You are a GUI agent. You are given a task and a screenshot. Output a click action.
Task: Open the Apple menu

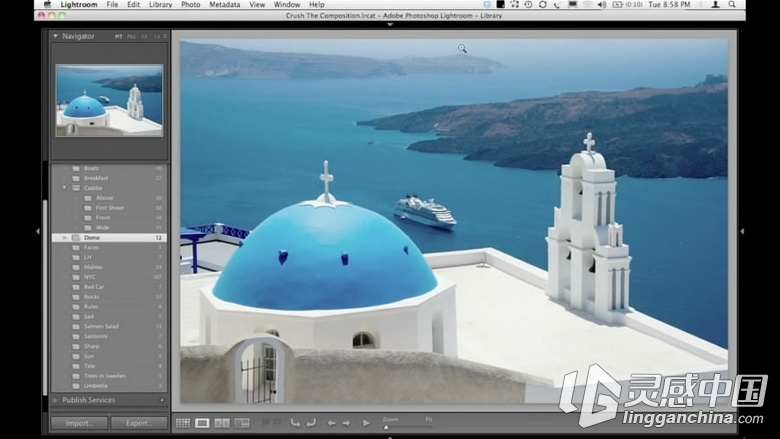pyautogui.click(x=47, y=4)
